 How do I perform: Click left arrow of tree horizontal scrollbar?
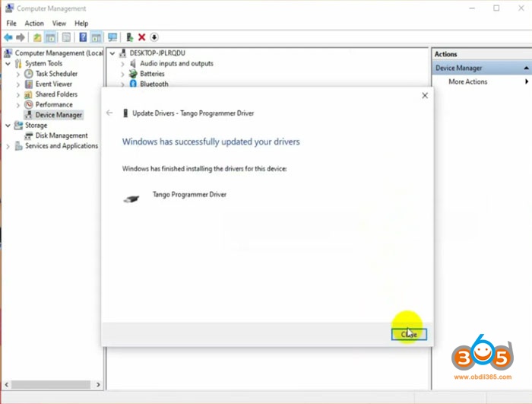coord(6,385)
